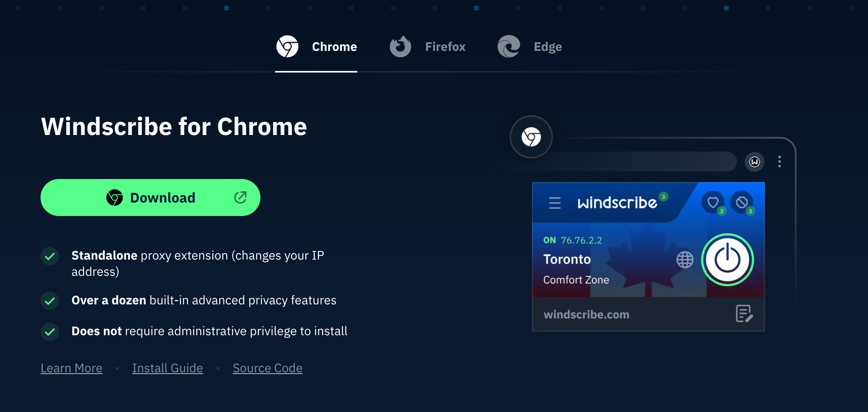Click the checkmark beside Standalone proxy extension
The image size is (868, 412).
pos(50,256)
